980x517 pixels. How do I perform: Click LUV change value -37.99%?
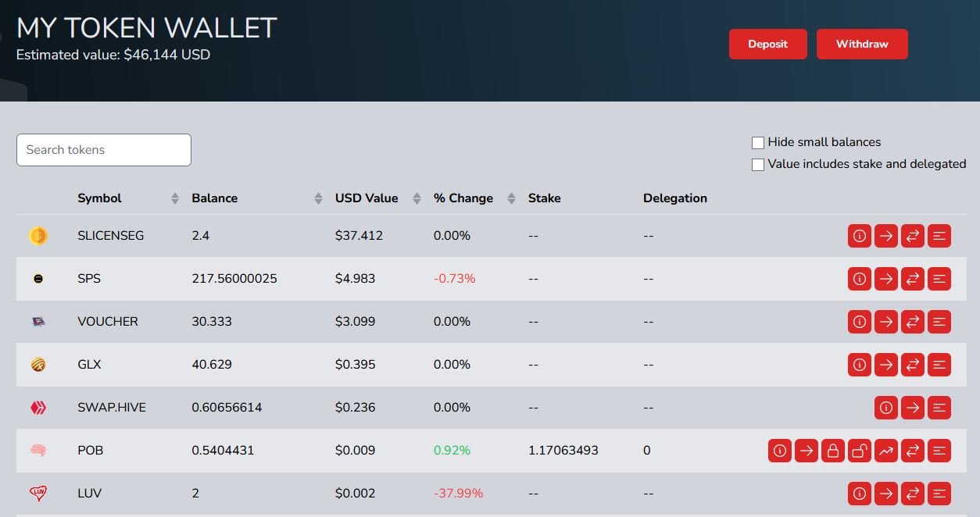459,494
